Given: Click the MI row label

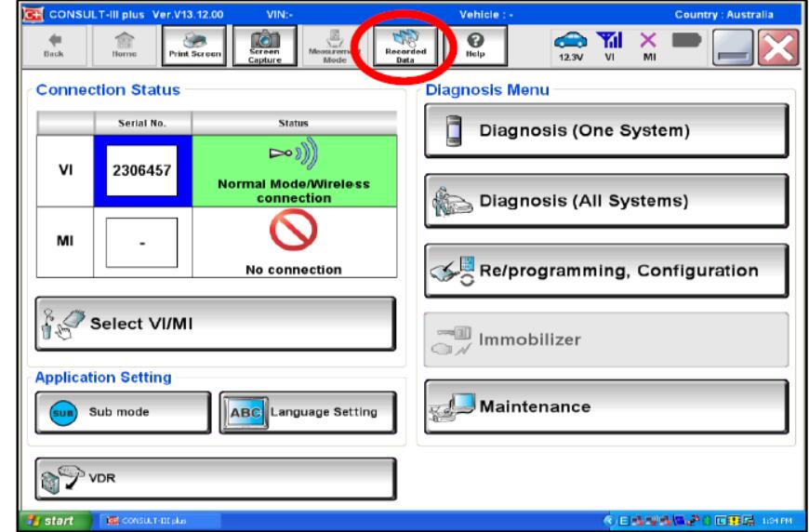Looking at the screenshot, I should click(x=65, y=242).
